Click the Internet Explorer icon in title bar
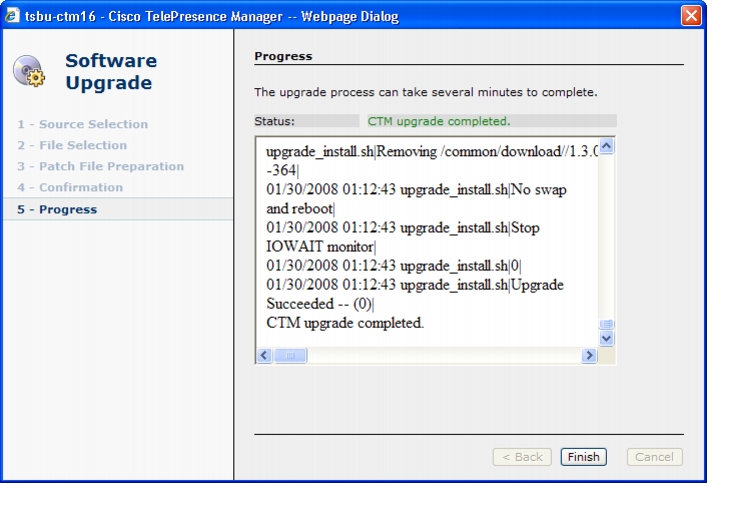Screen dimensions: 750x514 [x=11, y=15]
